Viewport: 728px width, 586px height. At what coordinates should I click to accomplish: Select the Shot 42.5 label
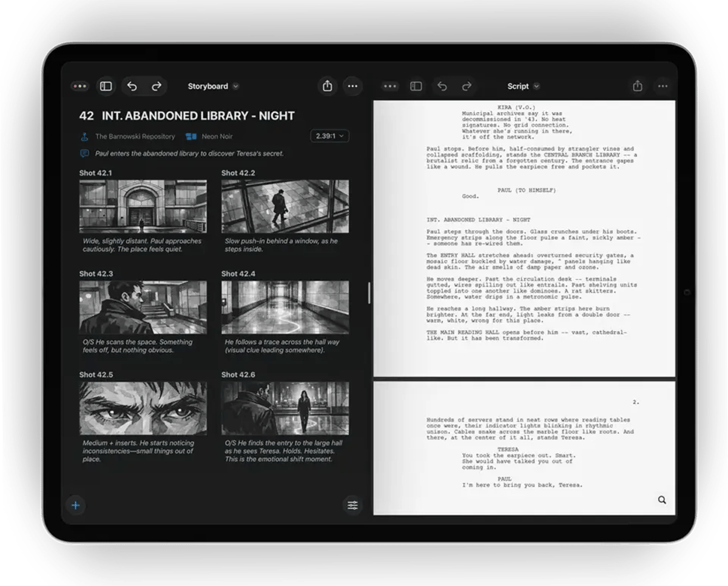click(x=96, y=374)
